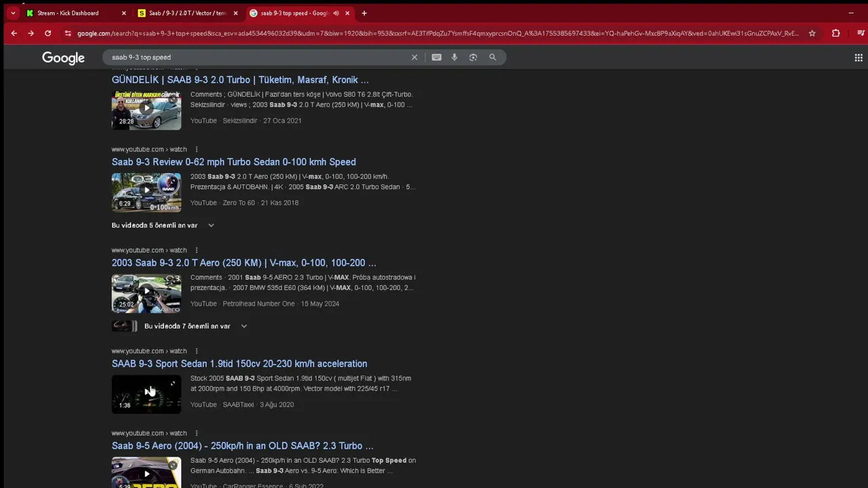Play the CarRanger Essence video thumbnail
Viewport: 868px width, 488px height.
point(146,472)
